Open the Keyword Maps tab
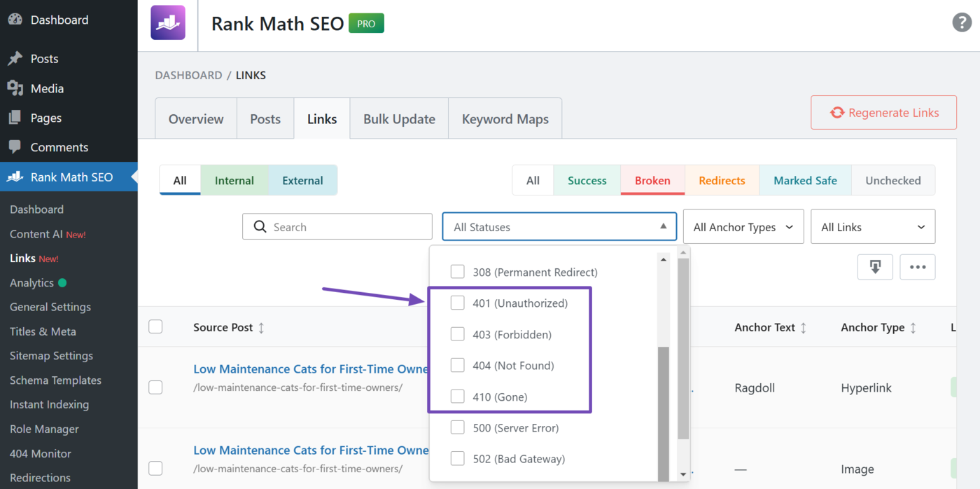This screenshot has height=489, width=980. (505, 118)
